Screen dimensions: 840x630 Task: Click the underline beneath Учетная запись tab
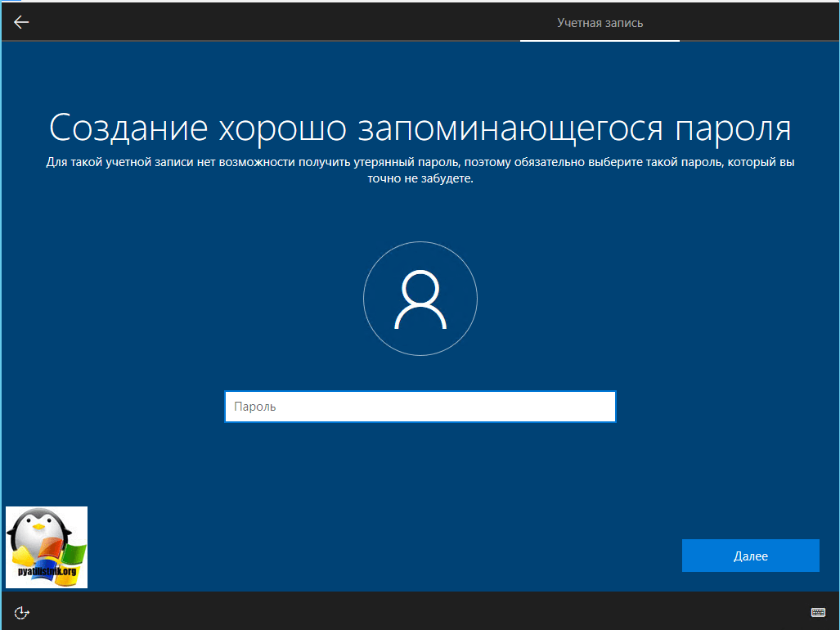[600, 40]
